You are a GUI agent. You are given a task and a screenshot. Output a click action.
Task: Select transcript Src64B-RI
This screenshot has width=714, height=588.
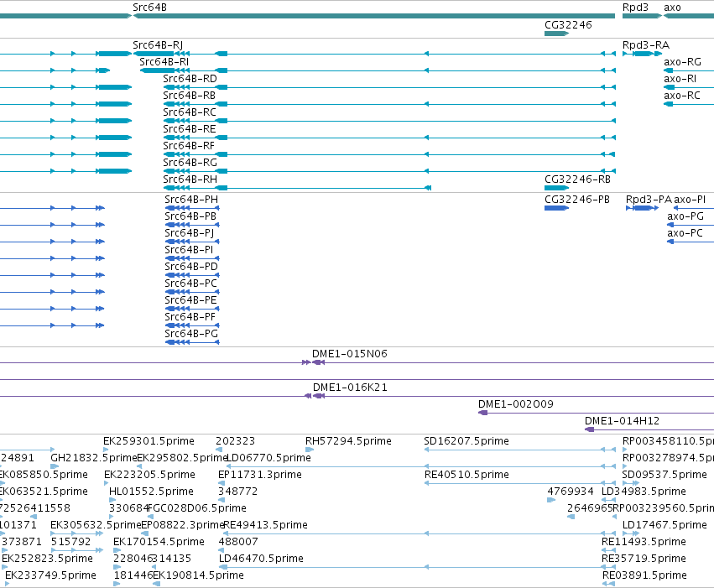pos(164,62)
